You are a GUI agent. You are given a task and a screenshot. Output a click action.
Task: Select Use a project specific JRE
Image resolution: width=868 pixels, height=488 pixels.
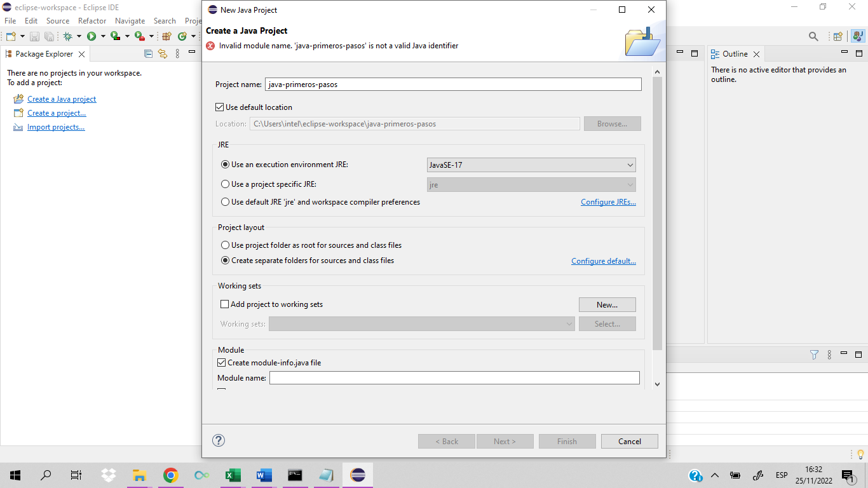225,184
